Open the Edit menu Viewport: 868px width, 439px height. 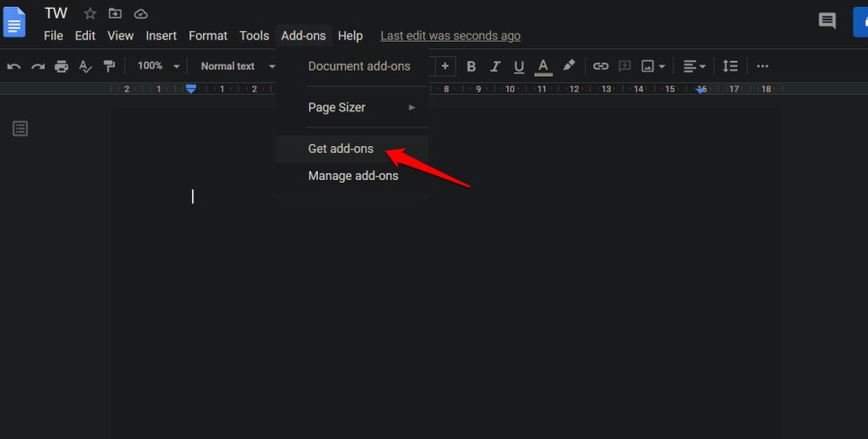(x=85, y=36)
